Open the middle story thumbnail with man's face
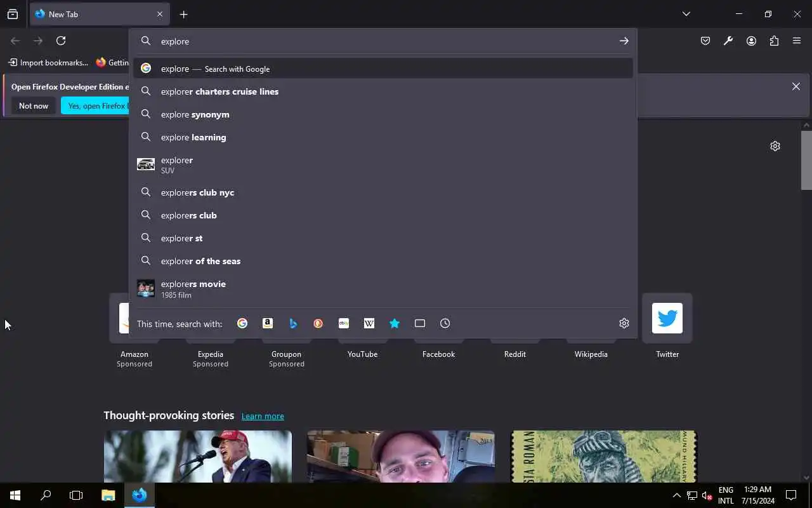Screen dimensions: 812x508 [x=401, y=457]
